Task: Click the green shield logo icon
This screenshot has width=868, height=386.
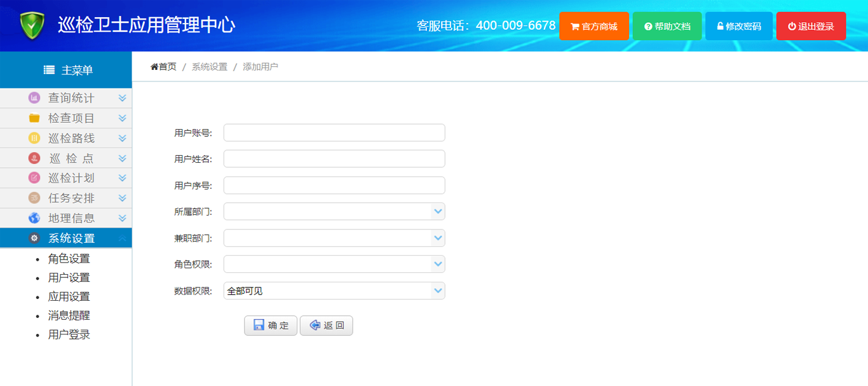Action: 32,25
